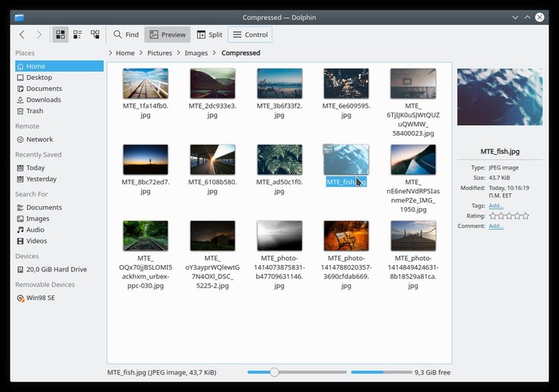Select the urbex-ppc-030.jpg railway image
This screenshot has height=392, width=559.
point(145,236)
